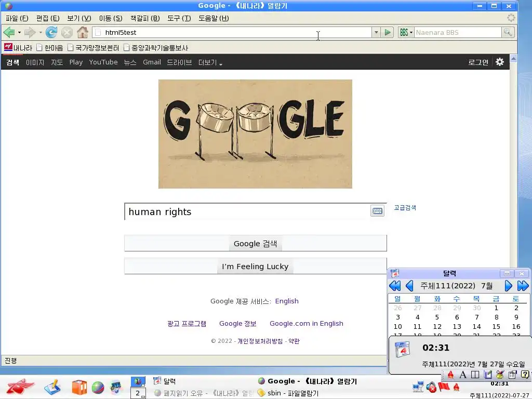This screenshot has height=399, width=532.
Task: Open the 이동 (S) menu
Action: (111, 18)
